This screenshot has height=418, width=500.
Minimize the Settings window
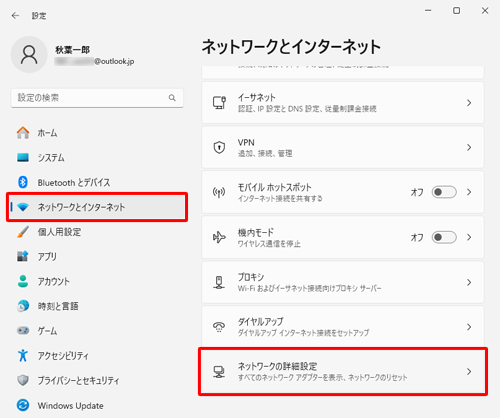point(428,11)
